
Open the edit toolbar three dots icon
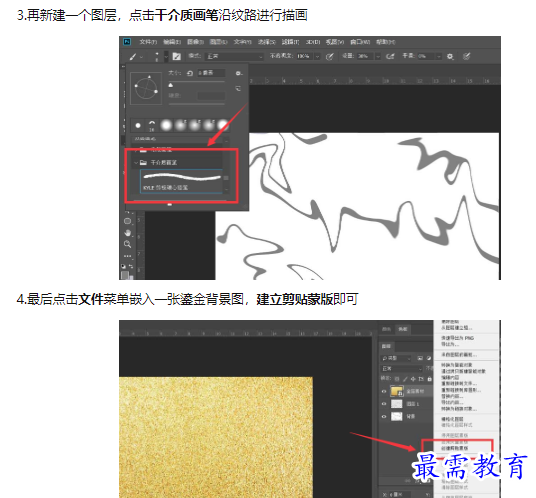tap(128, 256)
